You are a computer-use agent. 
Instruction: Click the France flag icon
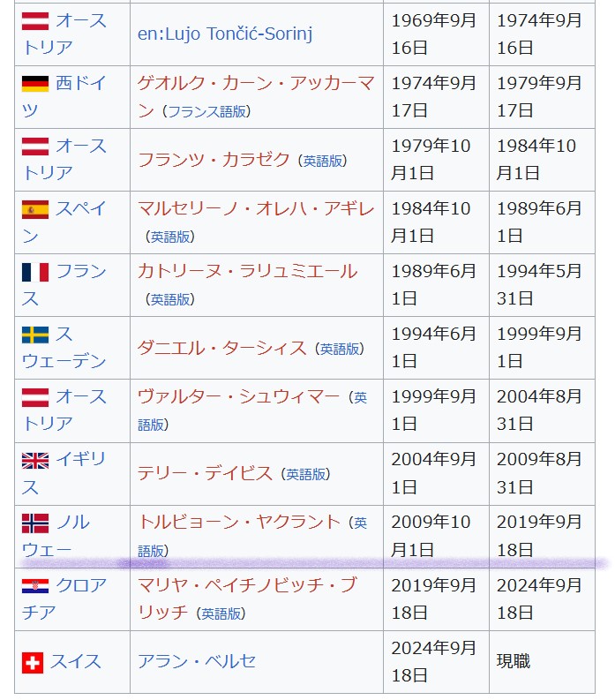click(x=35, y=273)
